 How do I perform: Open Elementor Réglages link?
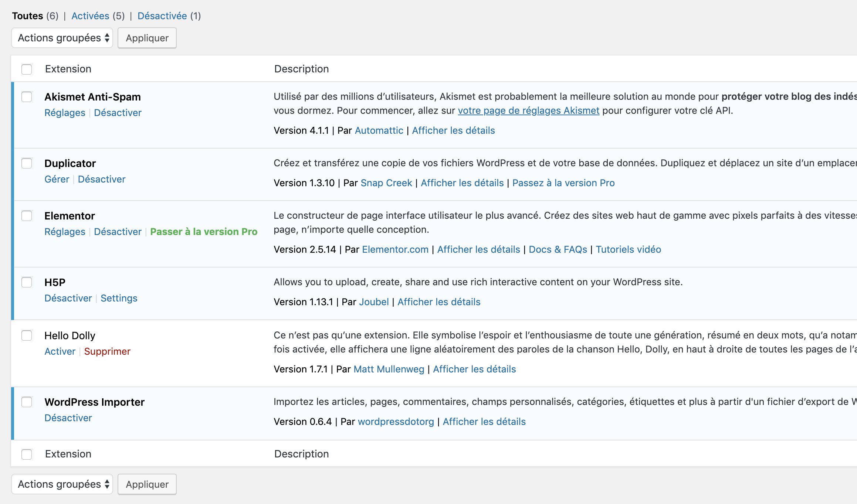65,232
